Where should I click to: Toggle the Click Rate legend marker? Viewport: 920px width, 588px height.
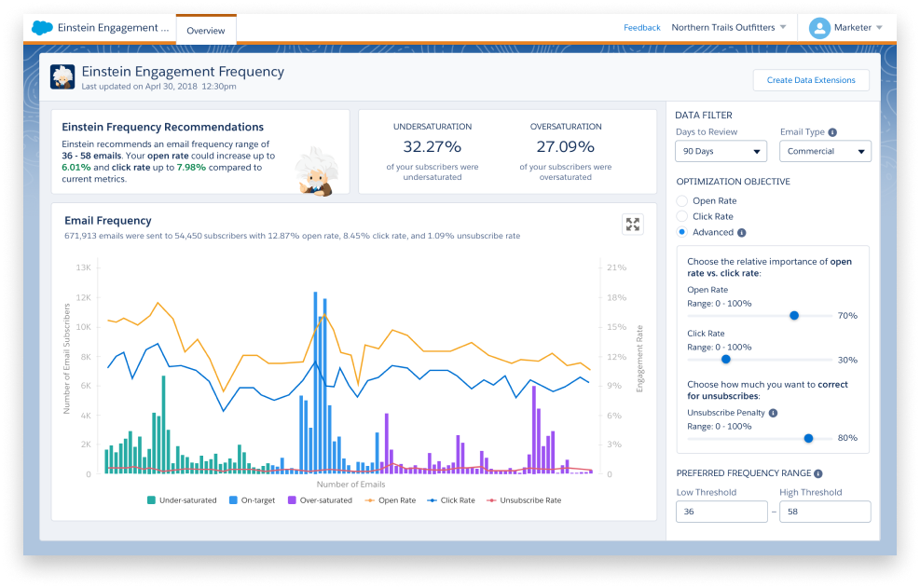432,500
